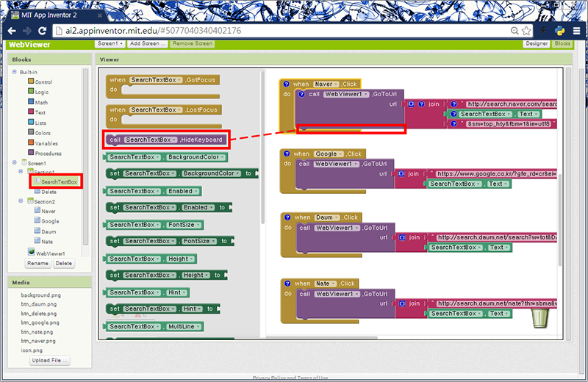
Task: Click mutator icon on Google join block
Action: (x=401, y=173)
